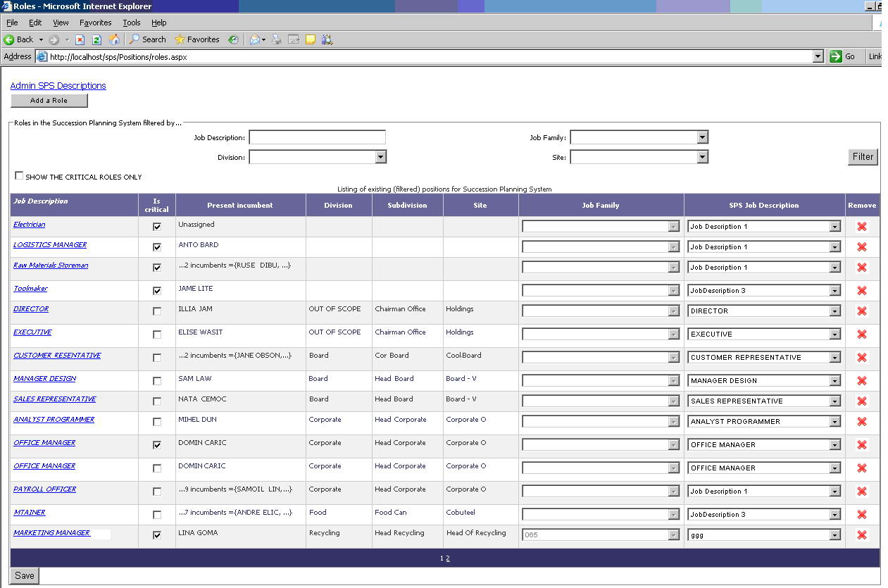Delete the CUSTOMER RESENTATIVE row
The height and width of the screenshot is (588, 888).
pyautogui.click(x=862, y=357)
